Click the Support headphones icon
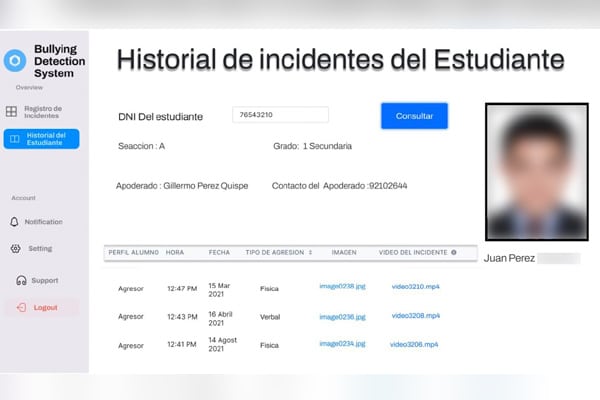This screenshot has width=600, height=400. 20,281
